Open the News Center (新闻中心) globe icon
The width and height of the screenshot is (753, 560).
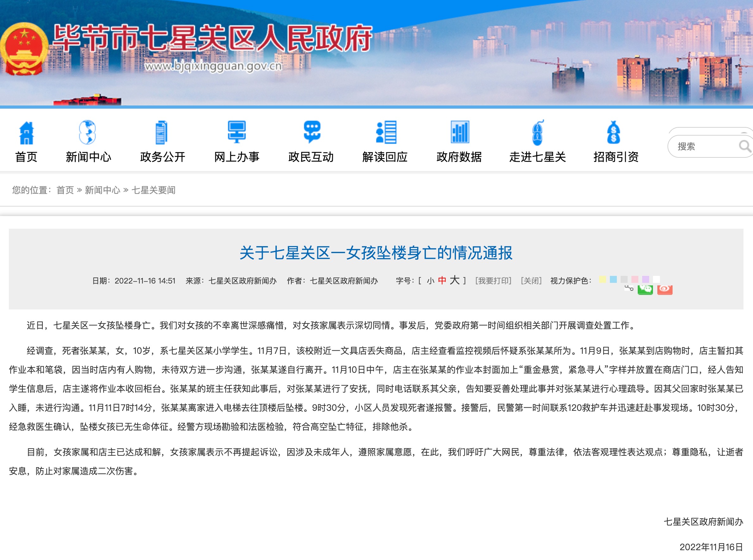pyautogui.click(x=87, y=132)
